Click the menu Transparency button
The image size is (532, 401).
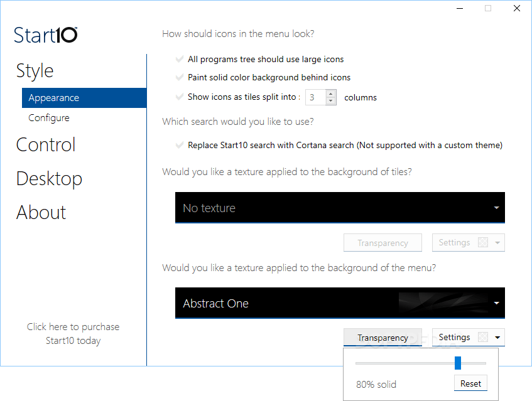pyautogui.click(x=383, y=338)
